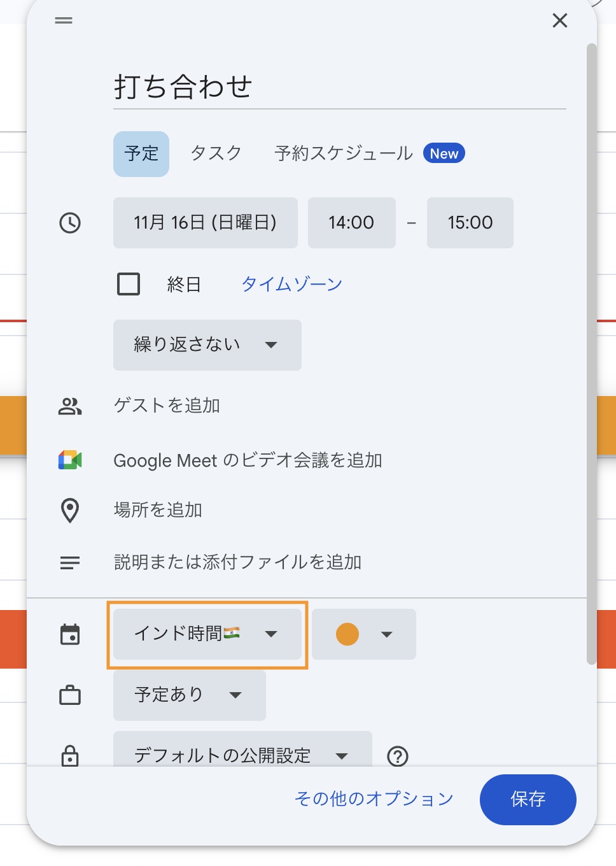Click the clock icon beside the date
The image size is (616, 866).
70,223
